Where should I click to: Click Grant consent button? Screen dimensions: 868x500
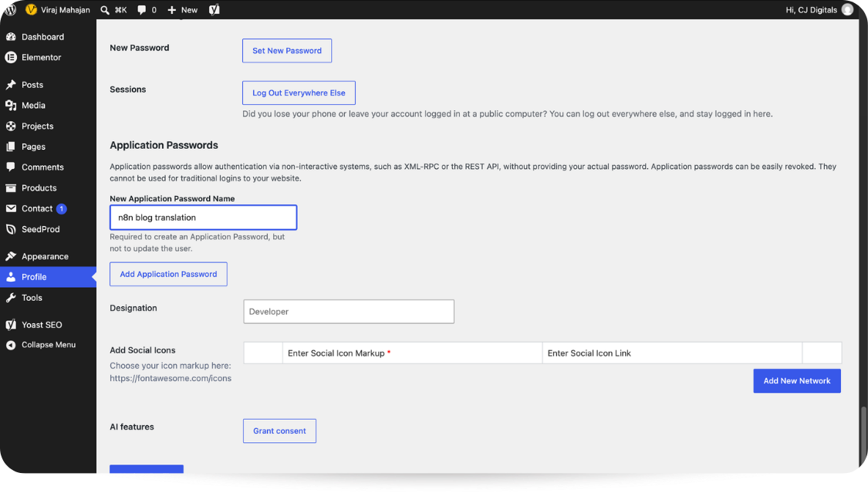279,431
